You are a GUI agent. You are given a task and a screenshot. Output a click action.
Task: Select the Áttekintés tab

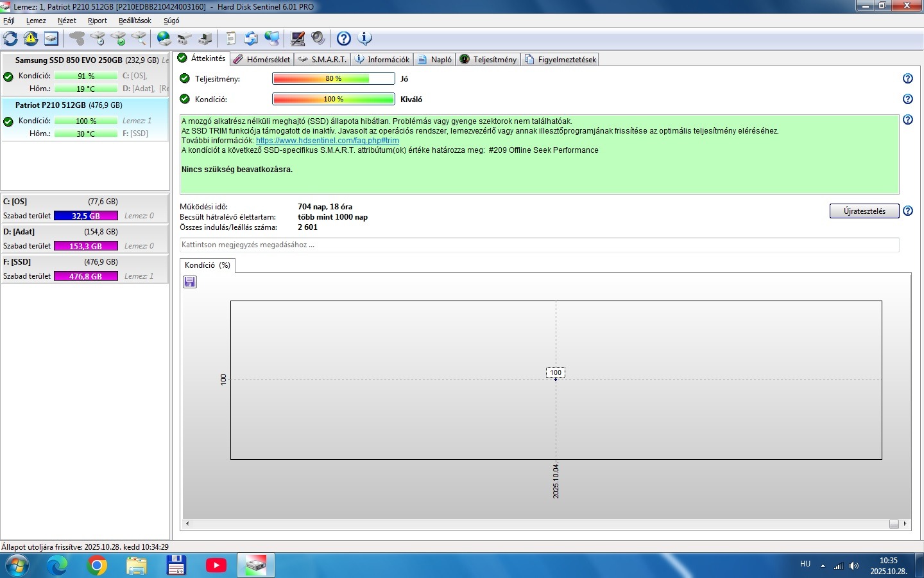pos(201,58)
